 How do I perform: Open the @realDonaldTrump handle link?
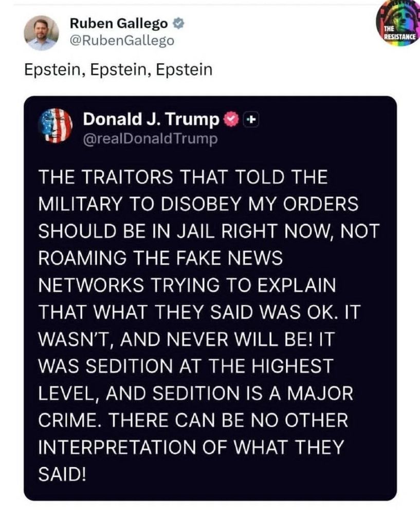[150, 139]
